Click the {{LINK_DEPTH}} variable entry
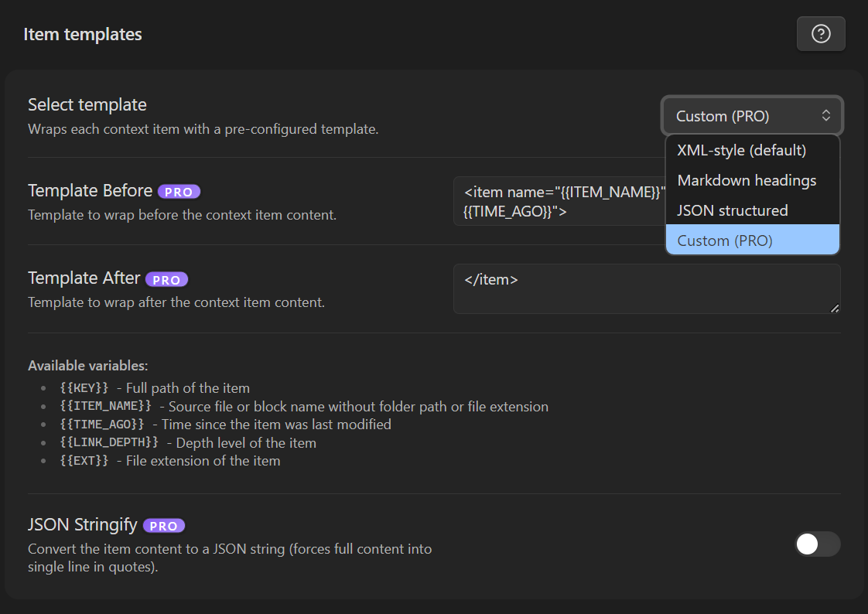This screenshot has height=614, width=868. click(x=109, y=443)
